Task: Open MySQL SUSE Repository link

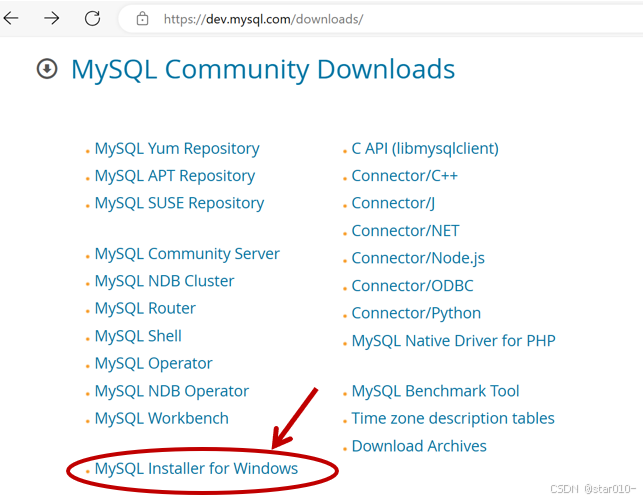Action: coord(179,203)
